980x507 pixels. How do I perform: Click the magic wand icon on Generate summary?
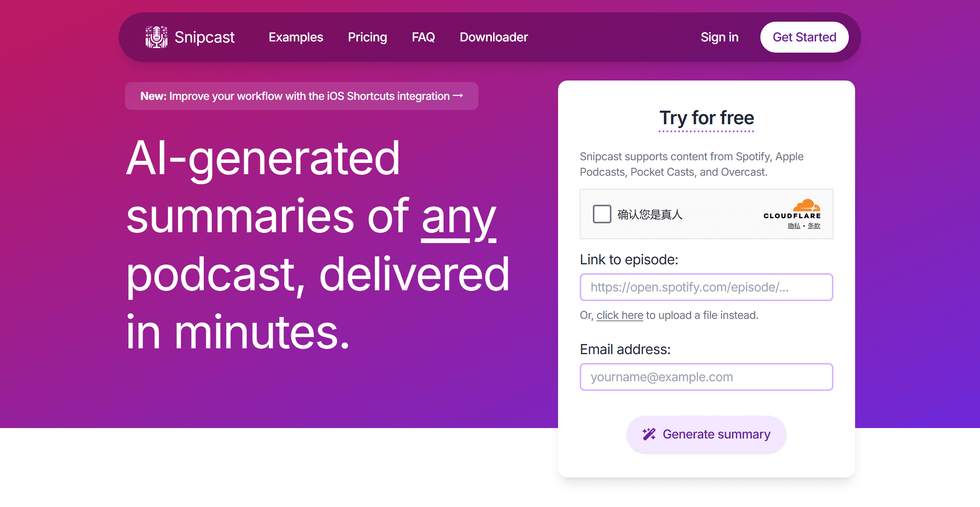(x=649, y=434)
